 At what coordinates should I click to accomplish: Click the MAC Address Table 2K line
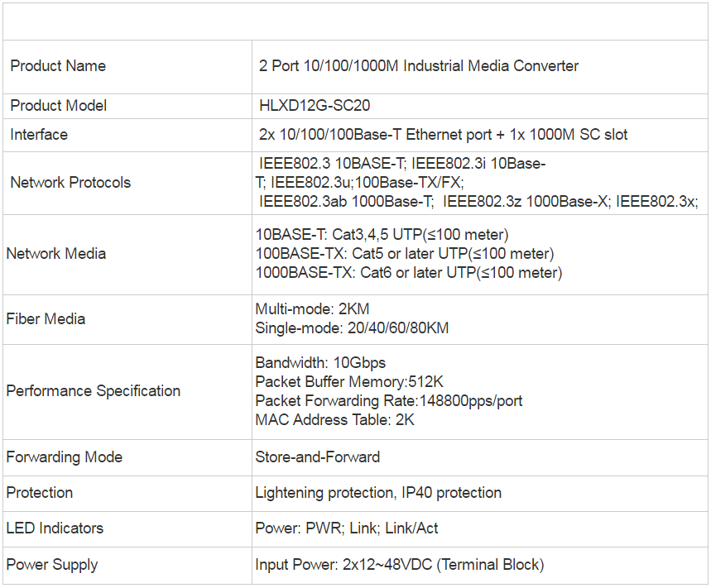pos(334,420)
